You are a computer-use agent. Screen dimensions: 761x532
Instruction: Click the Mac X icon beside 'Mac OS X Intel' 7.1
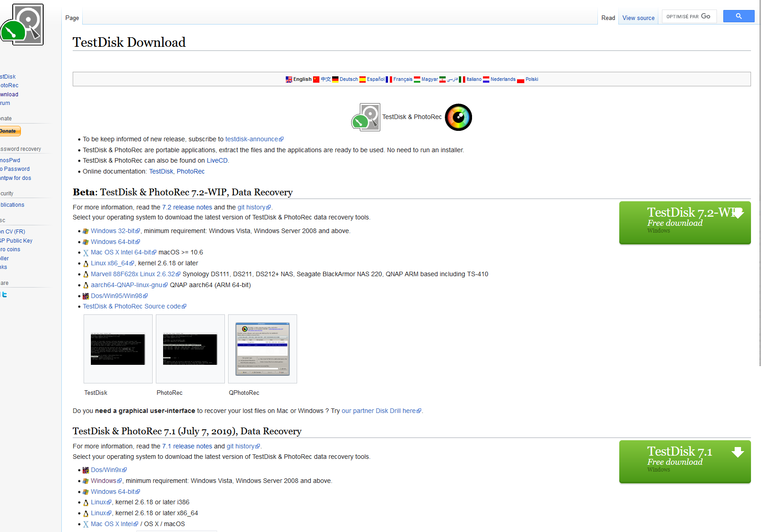[x=85, y=524]
